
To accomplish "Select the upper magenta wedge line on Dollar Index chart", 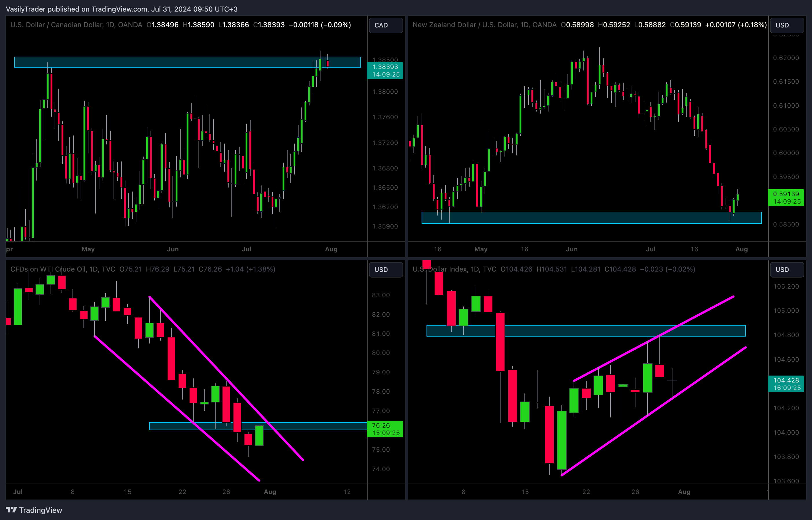I will click(654, 338).
